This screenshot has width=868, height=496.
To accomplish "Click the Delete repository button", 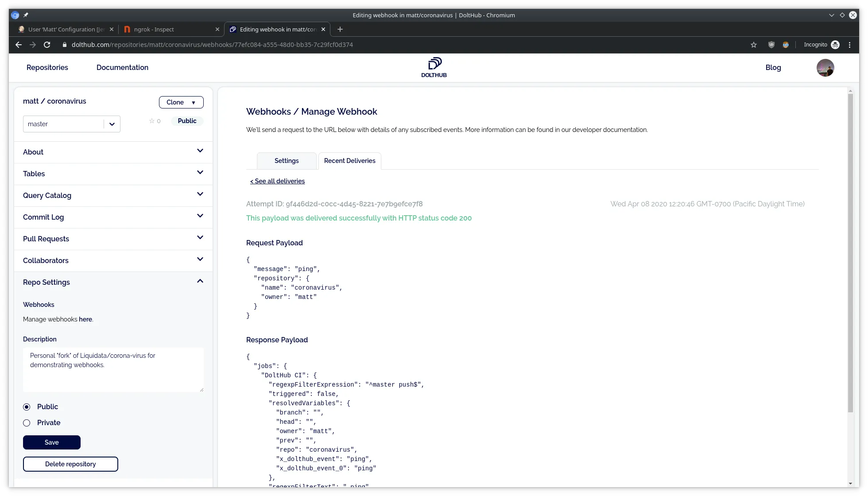I will pos(70,464).
